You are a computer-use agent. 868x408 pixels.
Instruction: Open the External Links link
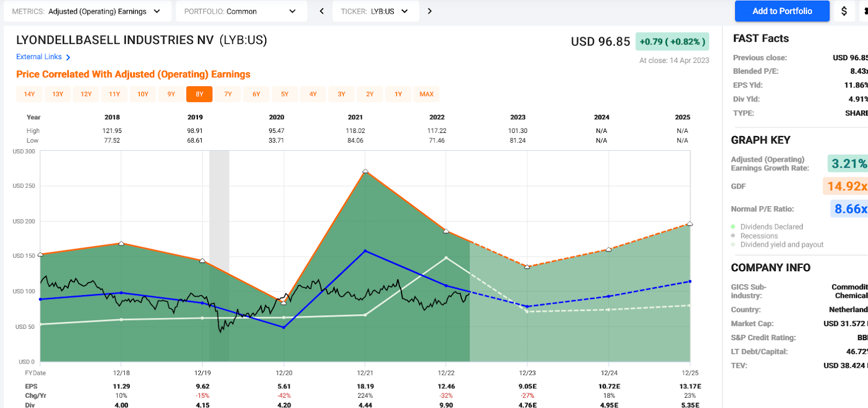[39, 57]
